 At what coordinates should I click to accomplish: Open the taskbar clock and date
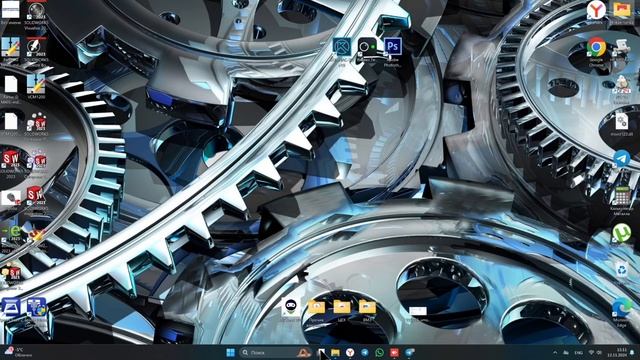pos(617,352)
